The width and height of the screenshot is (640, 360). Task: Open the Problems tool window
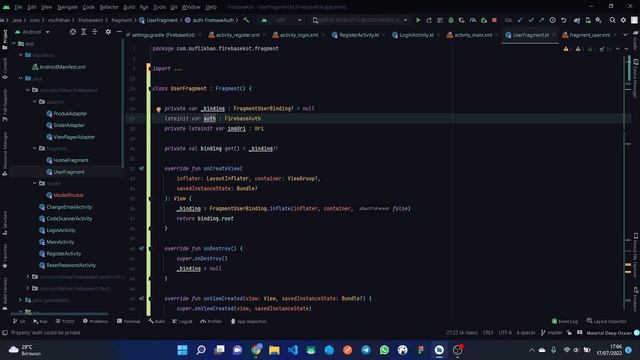(96, 322)
